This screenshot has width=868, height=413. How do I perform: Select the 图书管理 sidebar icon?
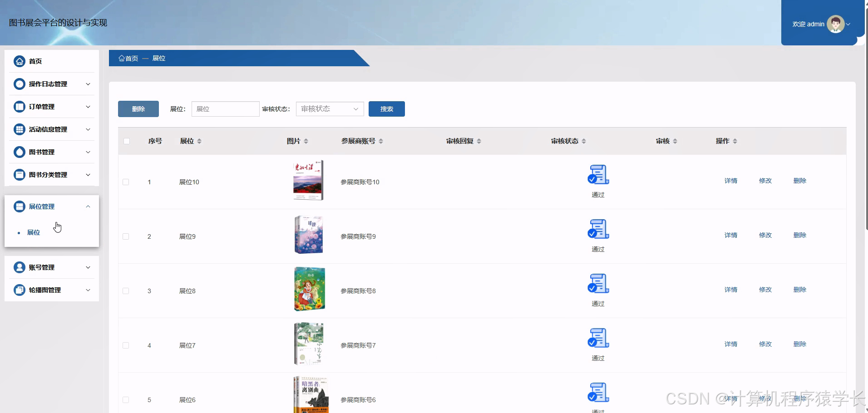coord(19,152)
